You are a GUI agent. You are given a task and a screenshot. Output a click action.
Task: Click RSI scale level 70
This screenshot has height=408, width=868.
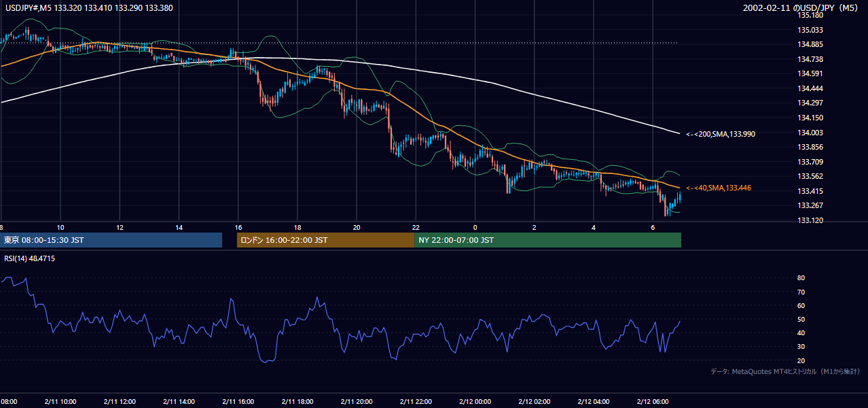point(801,292)
